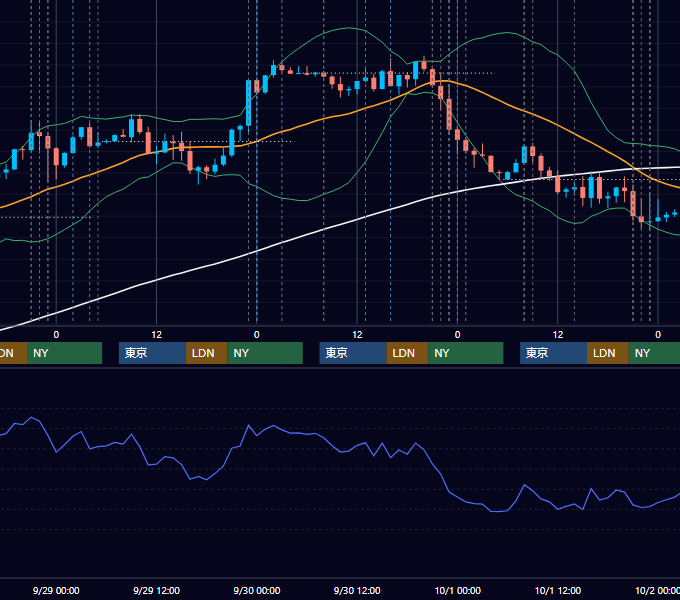Image resolution: width=680 pixels, height=600 pixels.
Task: Click hour label "0" above 10/1 00:00
Action: coord(458,335)
